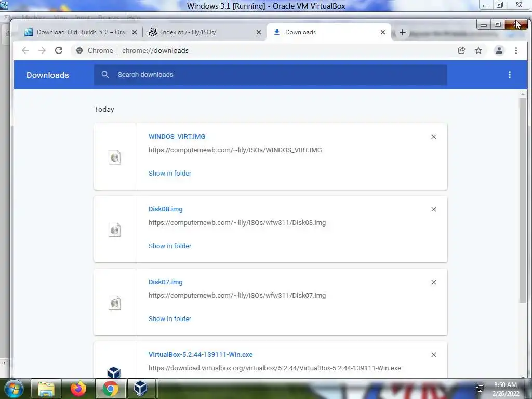
Task: Click the Downloads page heading
Action: 47,75
